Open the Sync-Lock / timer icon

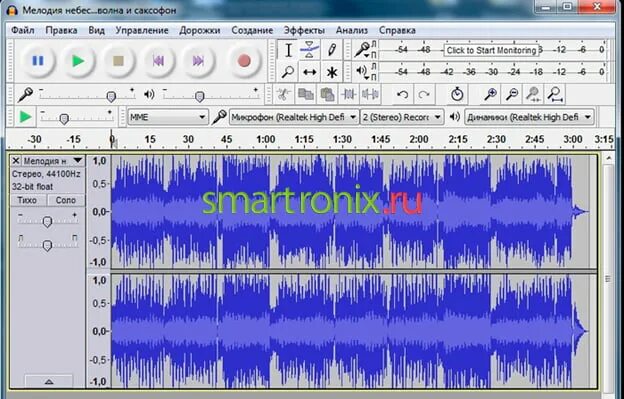pos(457,95)
